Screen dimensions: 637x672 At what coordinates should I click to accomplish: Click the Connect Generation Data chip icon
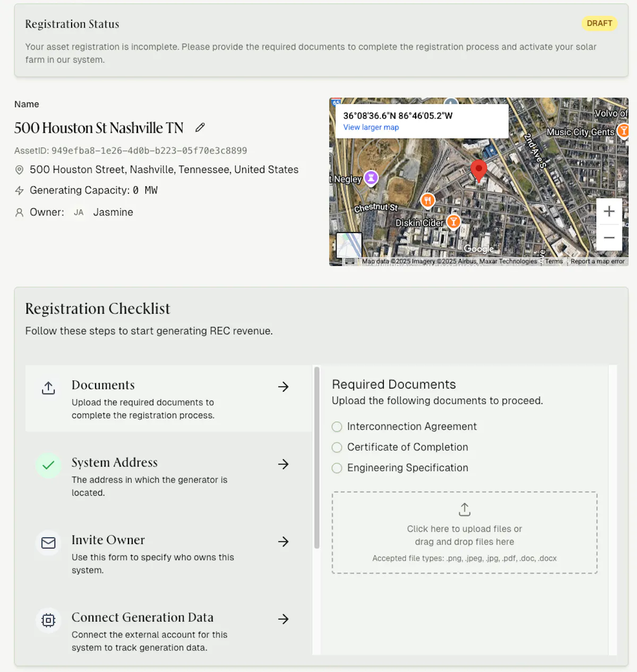(48, 621)
